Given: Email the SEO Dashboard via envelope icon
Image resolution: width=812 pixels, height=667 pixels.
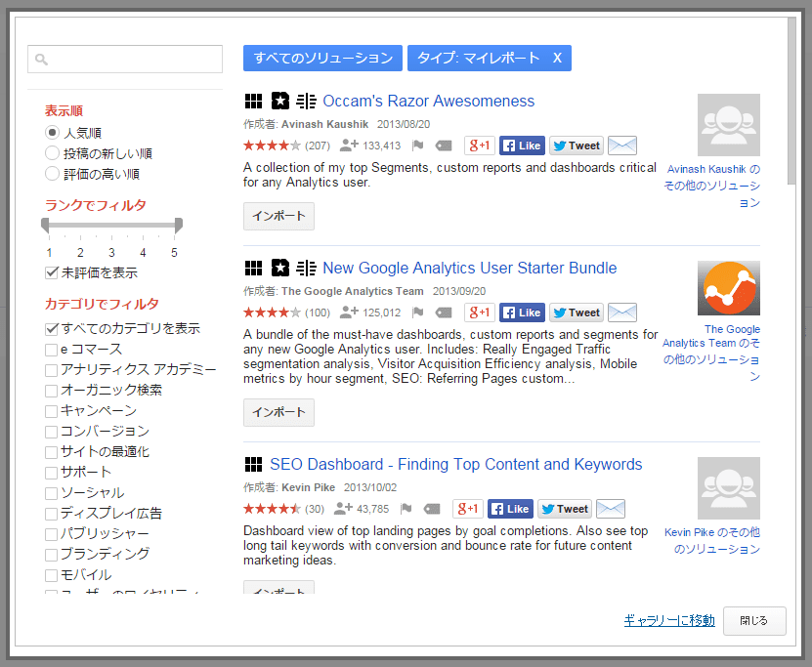Looking at the screenshot, I should click(x=611, y=509).
